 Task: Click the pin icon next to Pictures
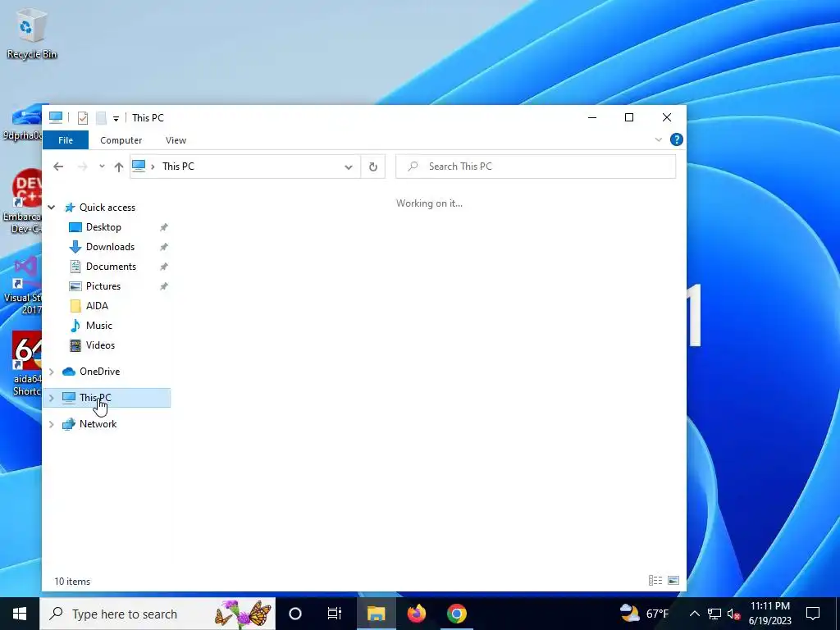[164, 286]
